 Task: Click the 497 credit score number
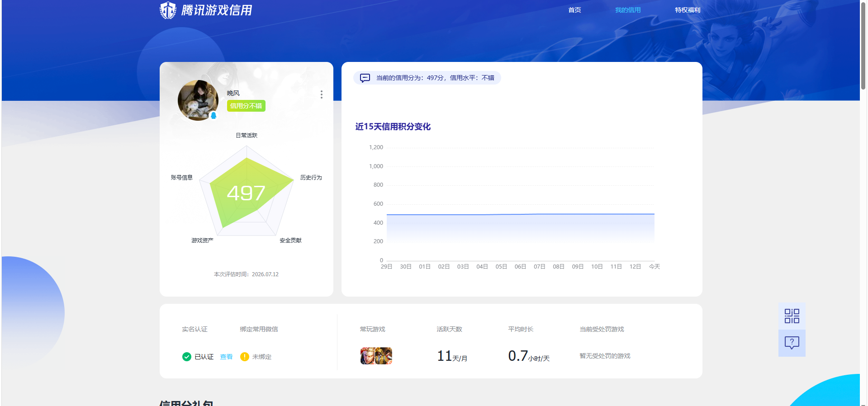pos(246,193)
